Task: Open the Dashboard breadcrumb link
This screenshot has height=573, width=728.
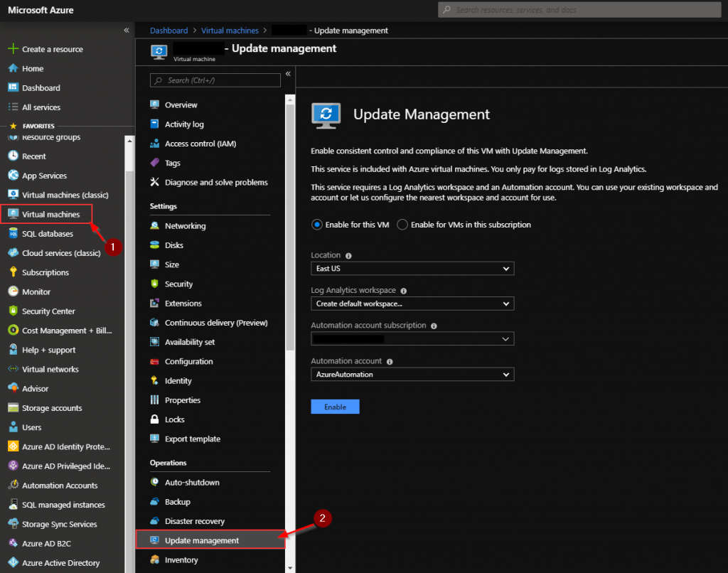Action: (x=168, y=30)
